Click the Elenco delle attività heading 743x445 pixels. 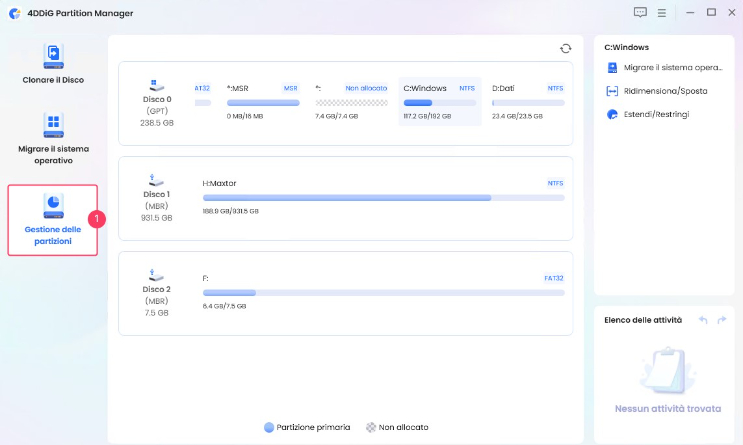[643, 320]
